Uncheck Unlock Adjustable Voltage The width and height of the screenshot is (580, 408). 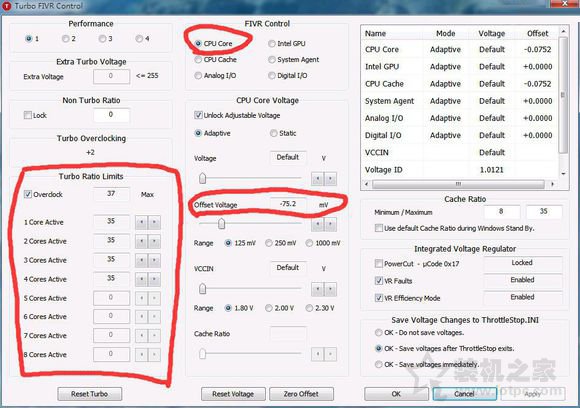pos(198,115)
